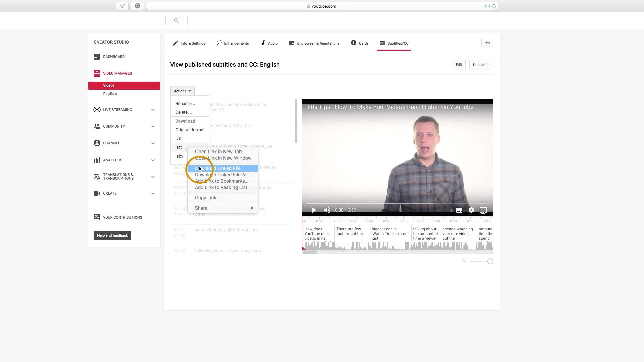Click the Unpublish button
The image size is (644, 362).
481,65
